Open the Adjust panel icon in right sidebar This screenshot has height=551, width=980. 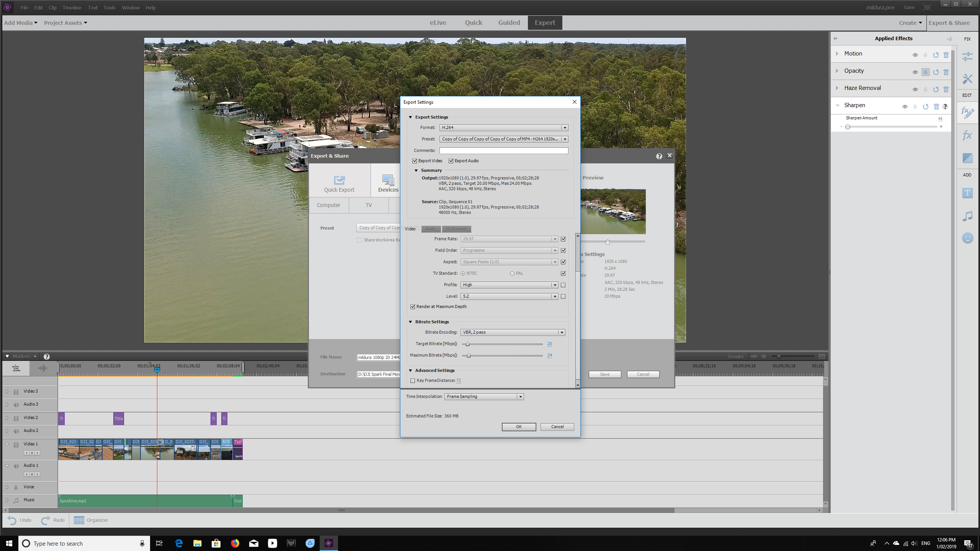967,56
